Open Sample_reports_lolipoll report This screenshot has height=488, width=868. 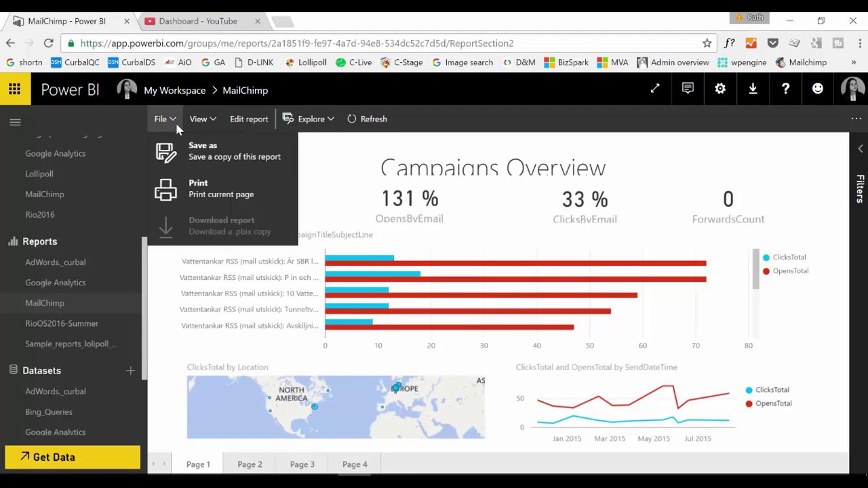point(71,344)
